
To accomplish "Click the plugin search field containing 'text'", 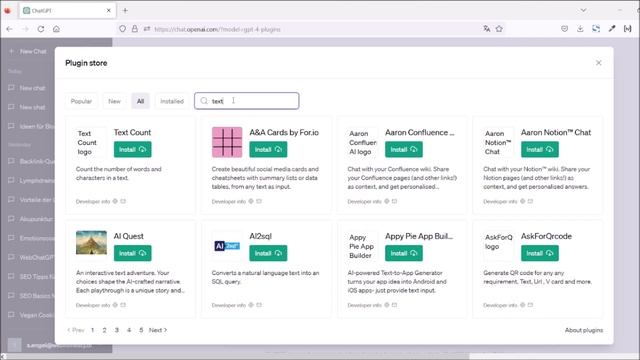I will [x=247, y=101].
